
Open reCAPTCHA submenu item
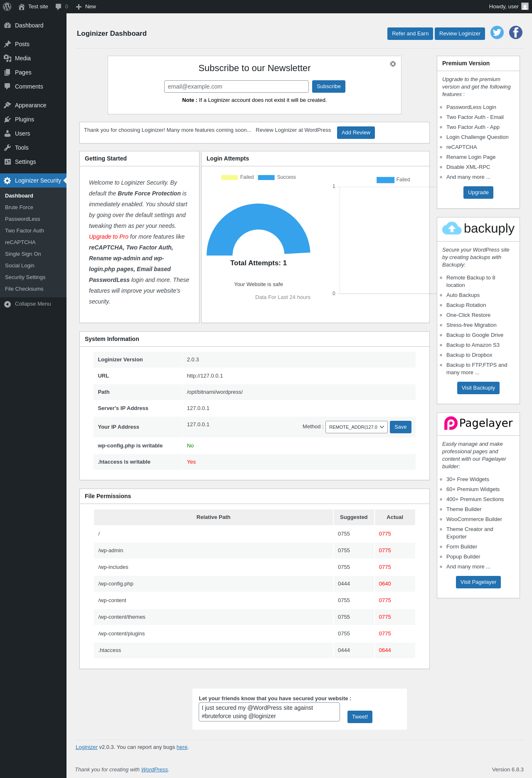tap(20, 242)
